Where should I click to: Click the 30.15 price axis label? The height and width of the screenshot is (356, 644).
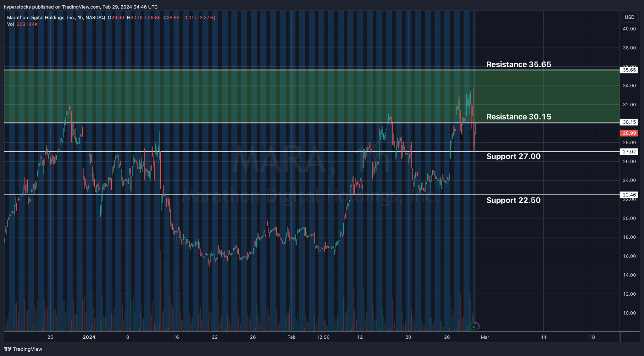[x=629, y=122]
